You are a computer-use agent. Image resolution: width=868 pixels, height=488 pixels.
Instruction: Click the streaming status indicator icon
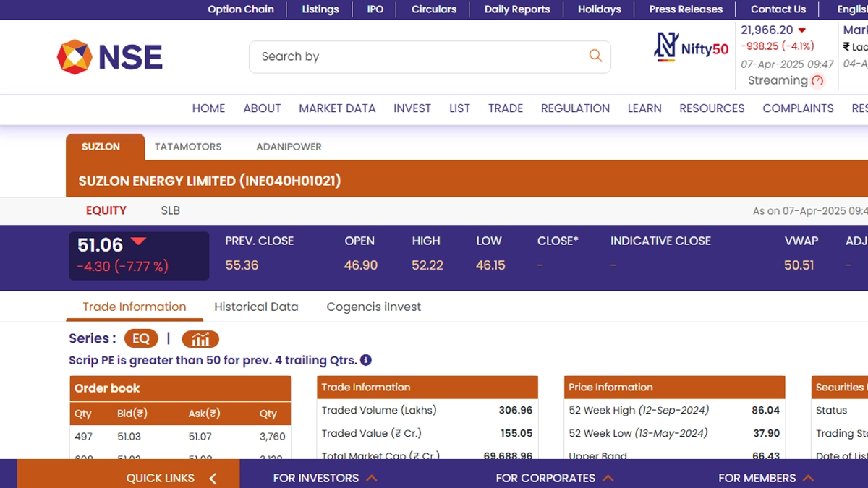(818, 81)
